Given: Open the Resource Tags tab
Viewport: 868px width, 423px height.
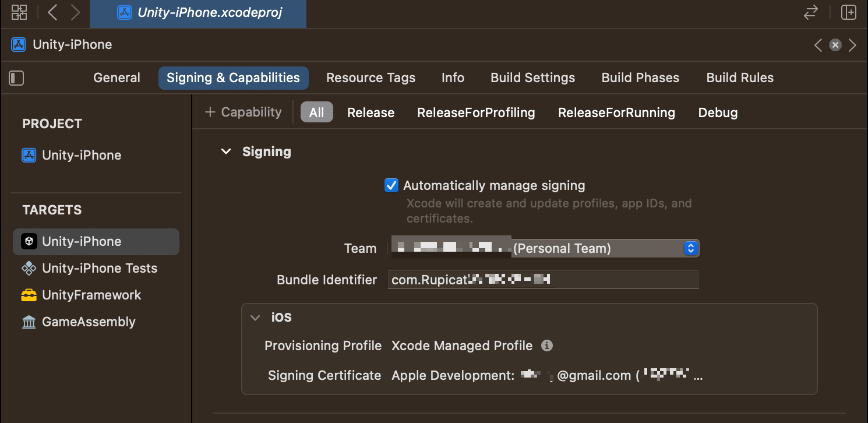Looking at the screenshot, I should tap(371, 78).
